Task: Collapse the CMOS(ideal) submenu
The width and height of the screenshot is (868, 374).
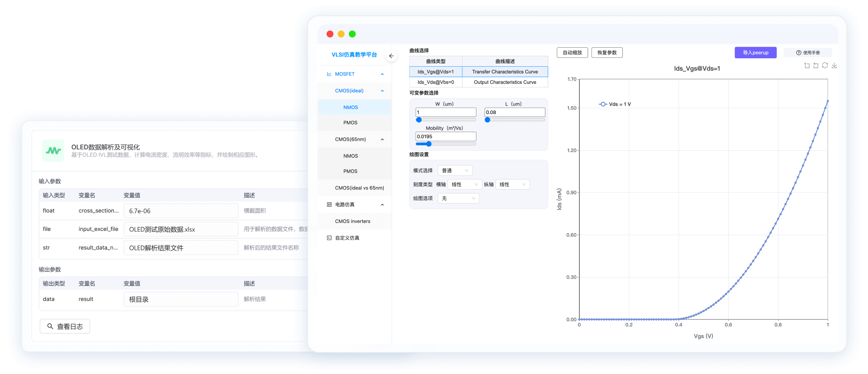Action: tap(382, 91)
